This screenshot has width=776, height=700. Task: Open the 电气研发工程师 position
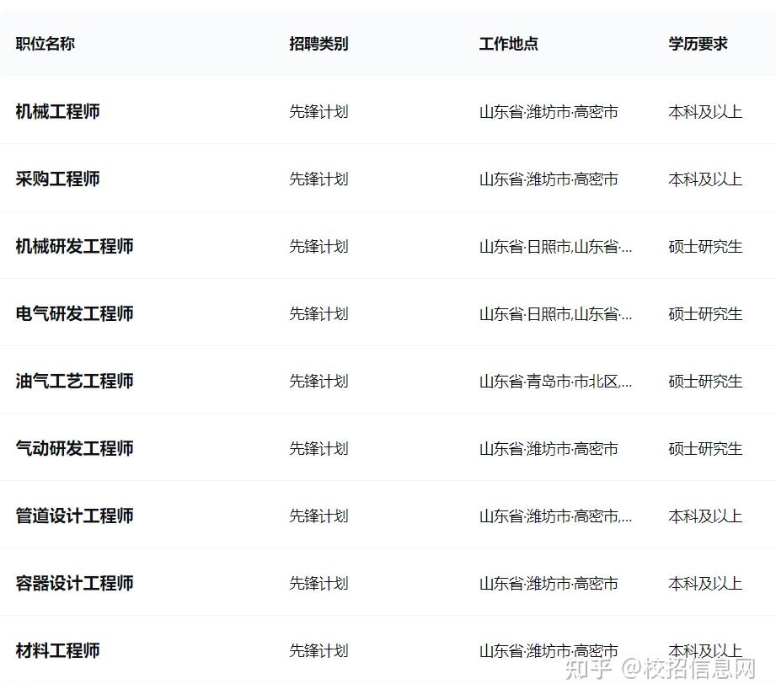(x=74, y=313)
